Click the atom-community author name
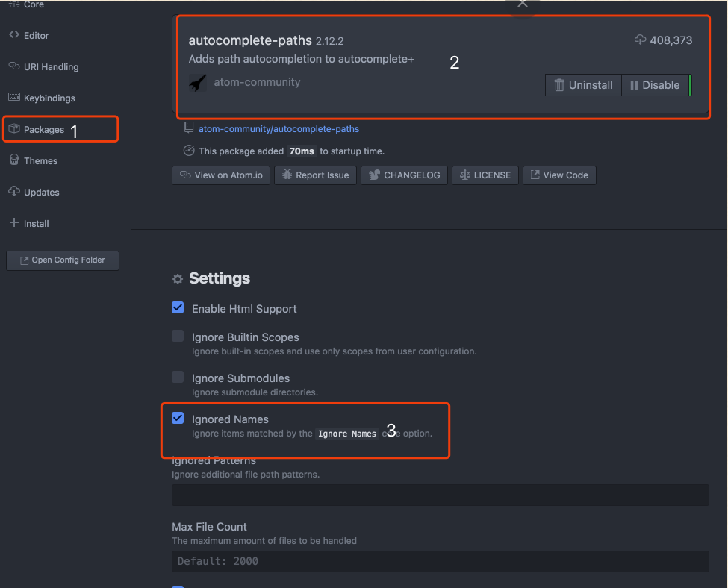Viewport: 728px width, 588px height. (x=257, y=82)
